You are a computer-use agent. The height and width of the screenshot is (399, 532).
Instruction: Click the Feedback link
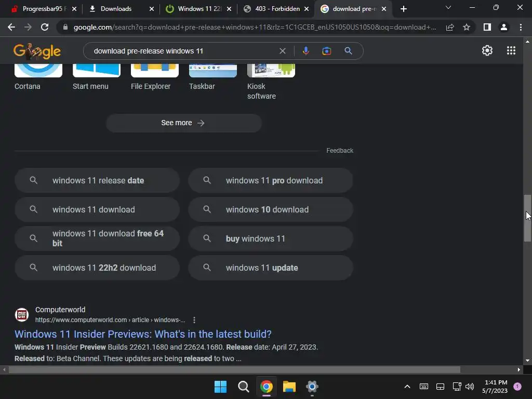pyautogui.click(x=340, y=150)
